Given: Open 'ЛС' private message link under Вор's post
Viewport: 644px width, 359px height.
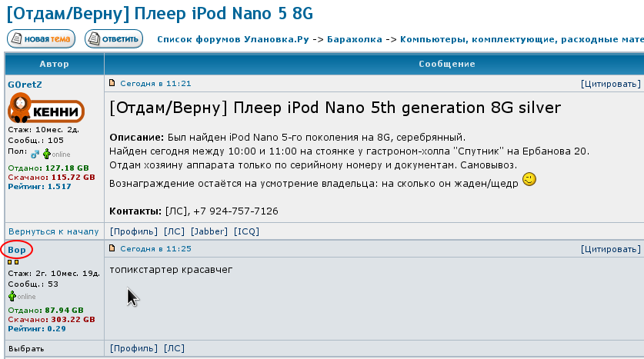Looking at the screenshot, I should (x=174, y=348).
